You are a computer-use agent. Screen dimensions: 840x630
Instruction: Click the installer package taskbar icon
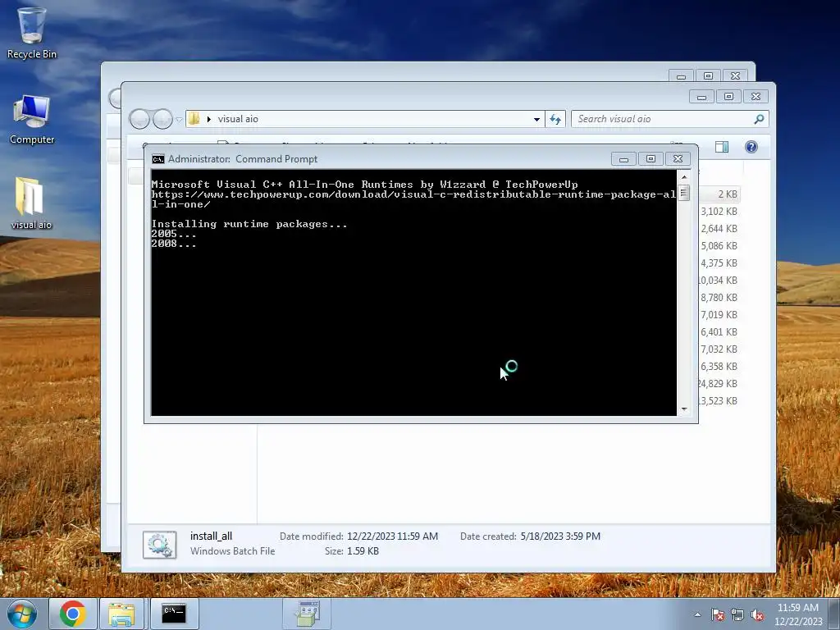click(x=307, y=614)
